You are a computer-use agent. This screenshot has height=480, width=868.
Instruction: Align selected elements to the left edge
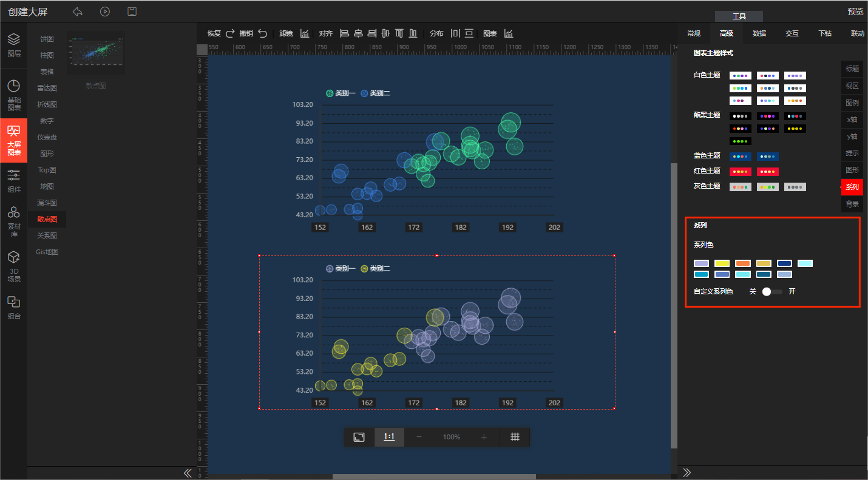[x=344, y=33]
